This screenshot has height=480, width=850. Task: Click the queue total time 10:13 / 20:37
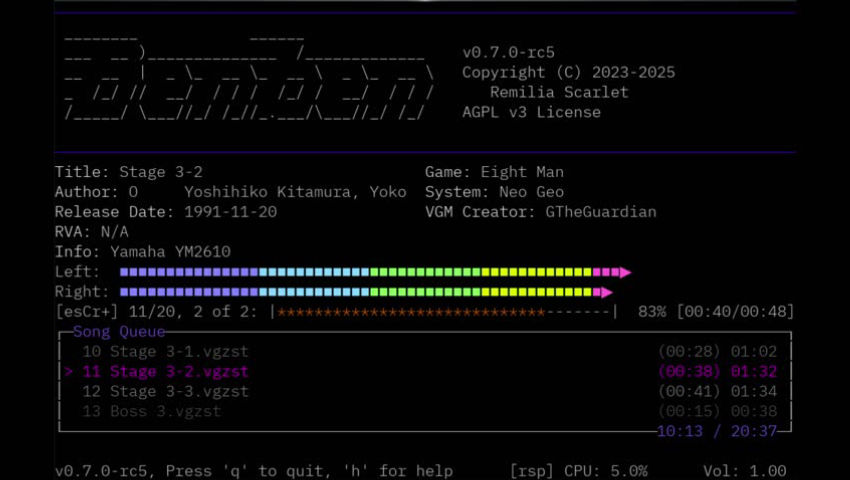(x=716, y=431)
